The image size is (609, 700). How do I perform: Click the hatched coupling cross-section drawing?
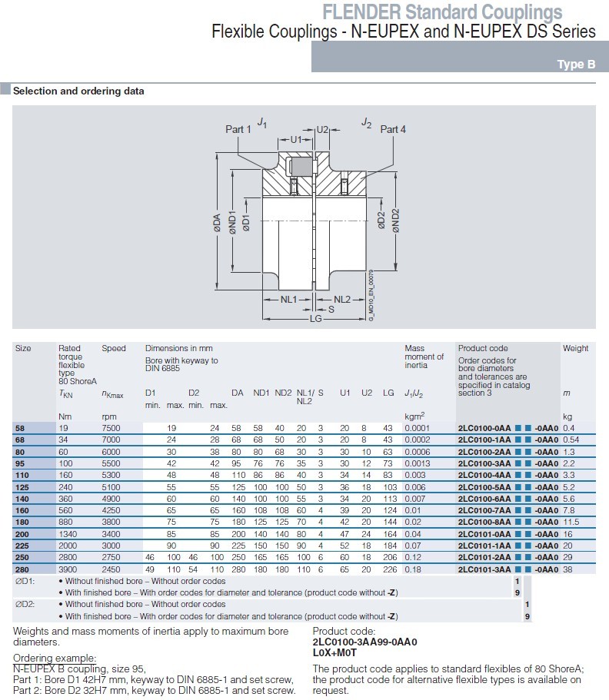(314, 221)
